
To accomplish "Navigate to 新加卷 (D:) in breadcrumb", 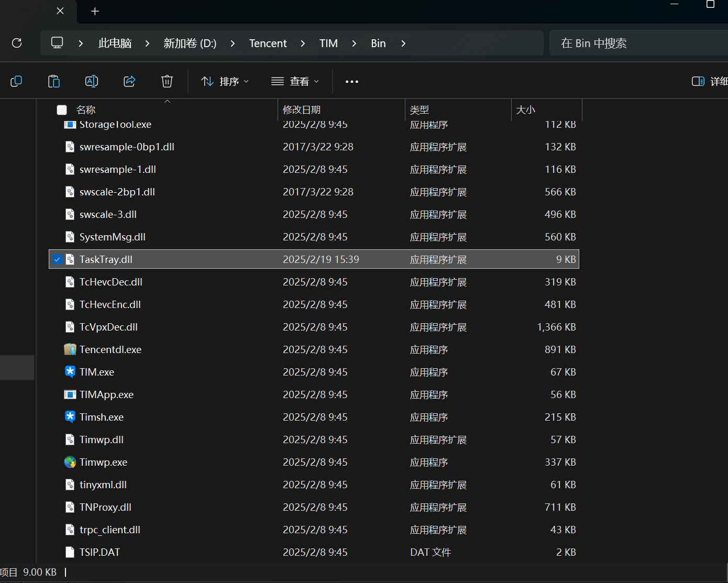I will tap(190, 43).
